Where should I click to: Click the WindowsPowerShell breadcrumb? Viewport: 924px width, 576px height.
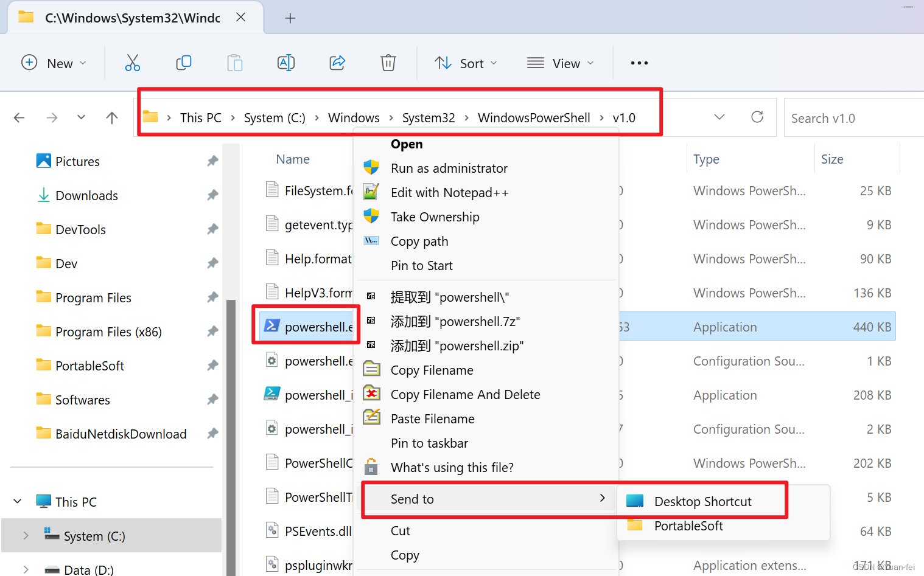pos(534,118)
